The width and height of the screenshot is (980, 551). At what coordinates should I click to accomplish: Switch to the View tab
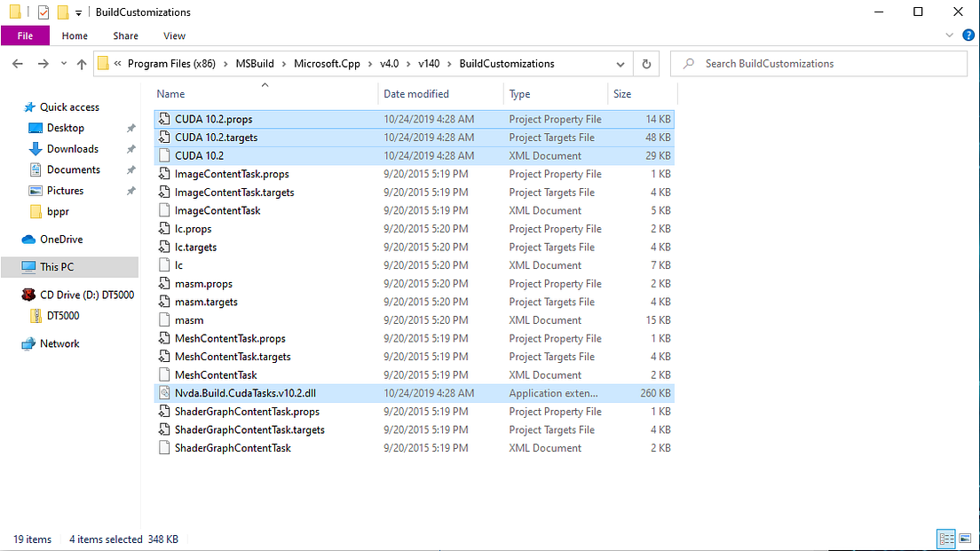point(174,35)
